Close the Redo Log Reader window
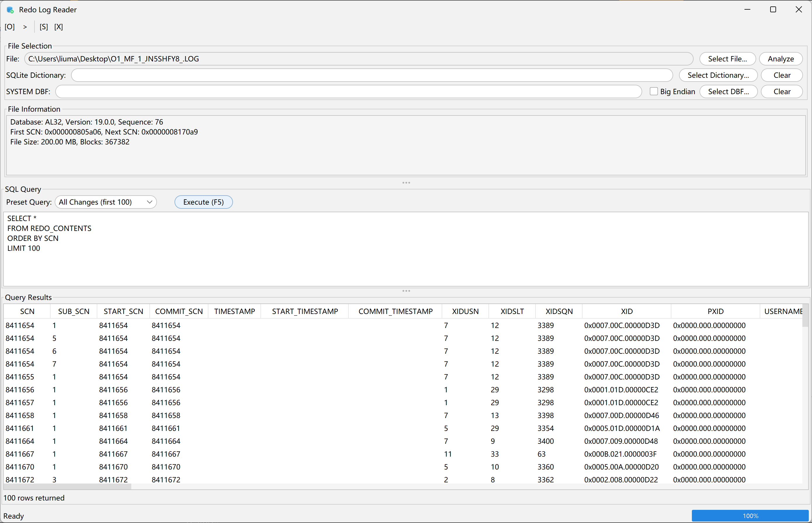The height and width of the screenshot is (523, 812). point(799,10)
